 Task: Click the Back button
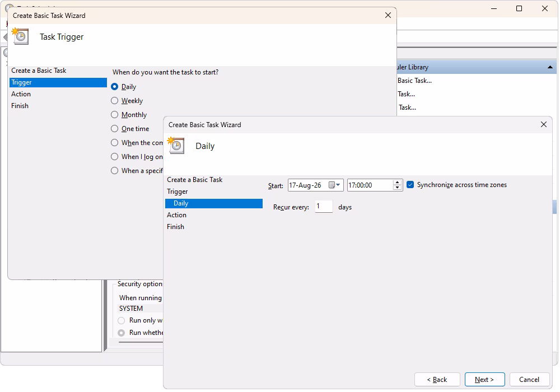click(437, 380)
